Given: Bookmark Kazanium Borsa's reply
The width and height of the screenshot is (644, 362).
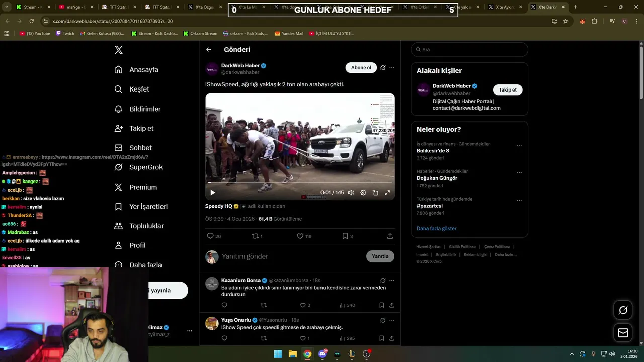Looking at the screenshot, I should 382,305.
